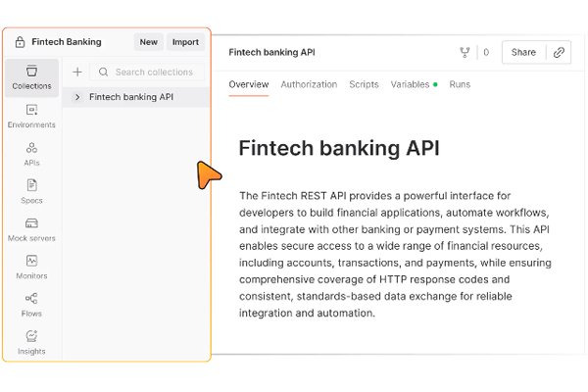The width and height of the screenshot is (588, 392).
Task: Copy the collection link icon
Action: 559,53
